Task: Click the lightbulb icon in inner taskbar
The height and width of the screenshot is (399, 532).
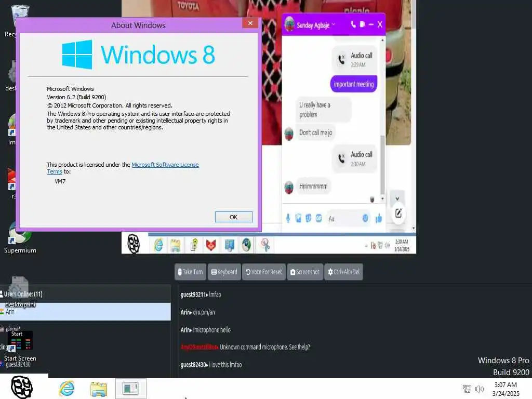Action: point(194,245)
